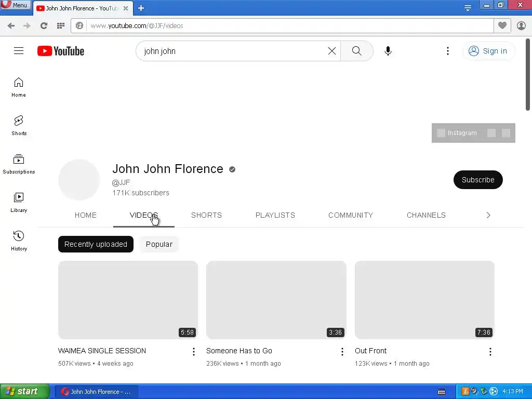The width and height of the screenshot is (532, 399).
Task: Bookmark page with heart icon
Action: point(502,25)
